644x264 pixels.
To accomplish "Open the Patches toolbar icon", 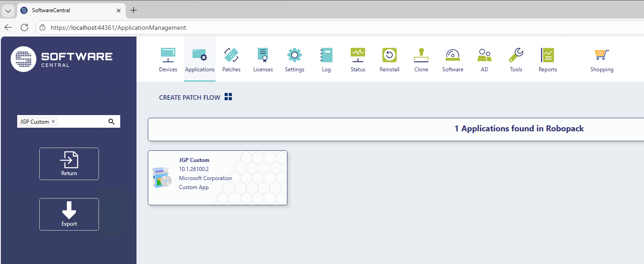I will click(231, 56).
